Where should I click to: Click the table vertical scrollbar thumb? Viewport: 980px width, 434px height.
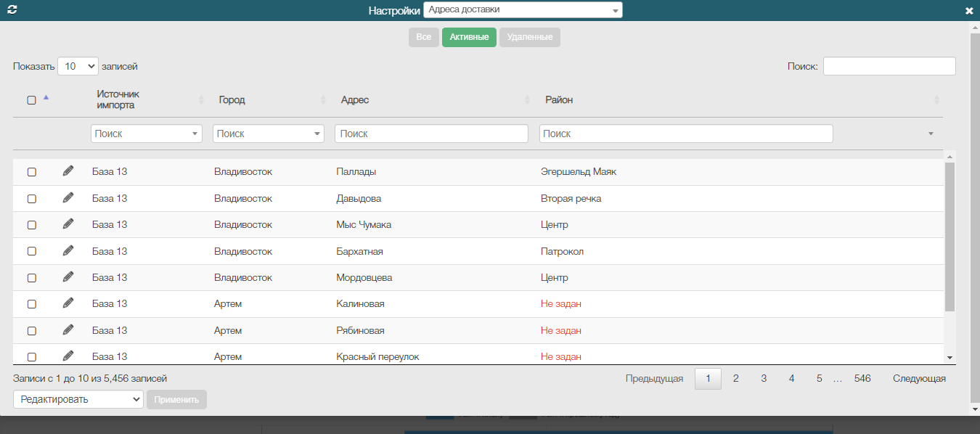click(x=950, y=237)
